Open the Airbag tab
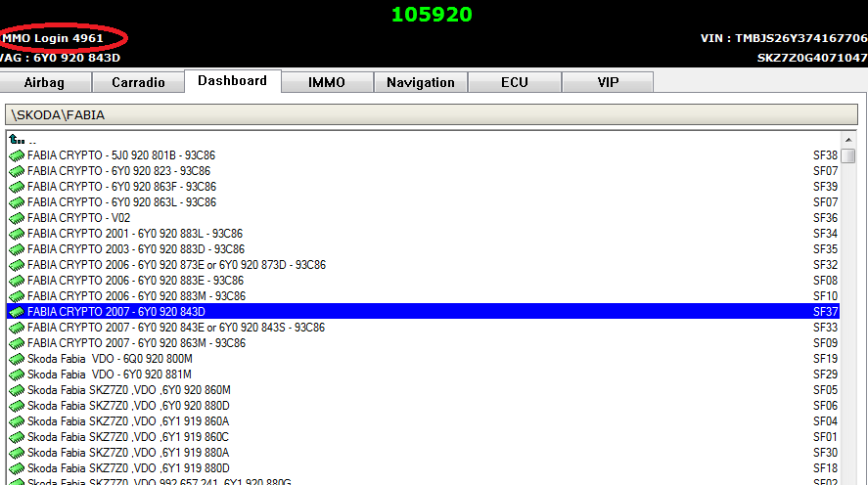Screen dimensions: 868x485 (45, 82)
